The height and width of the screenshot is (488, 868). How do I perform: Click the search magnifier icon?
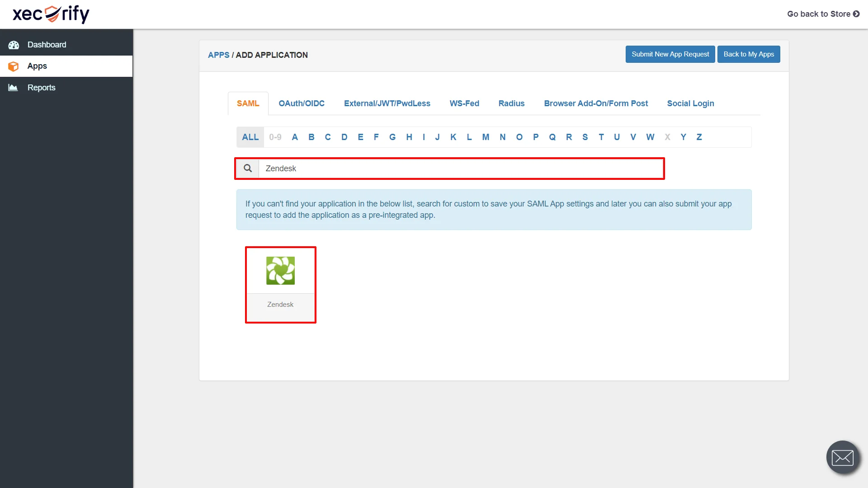247,168
